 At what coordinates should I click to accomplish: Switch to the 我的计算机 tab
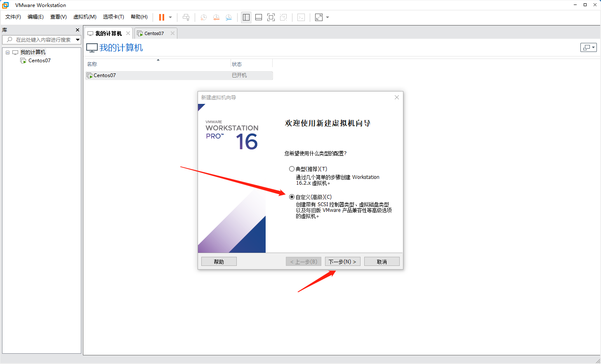(x=108, y=33)
